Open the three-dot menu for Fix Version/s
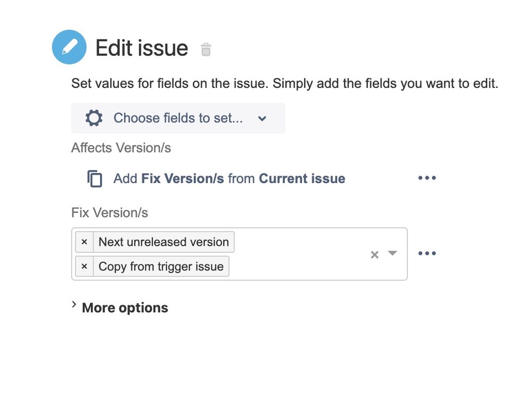This screenshot has height=396, width=532. click(x=427, y=253)
